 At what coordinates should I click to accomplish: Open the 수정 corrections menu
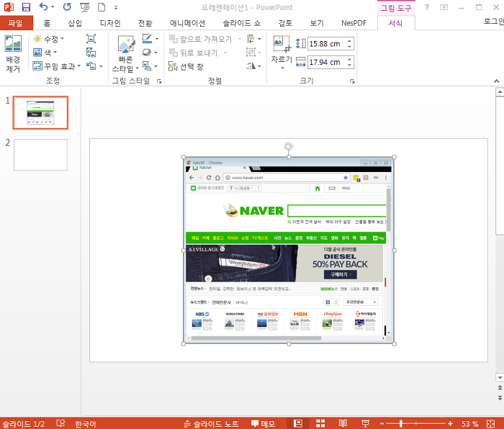[x=49, y=39]
